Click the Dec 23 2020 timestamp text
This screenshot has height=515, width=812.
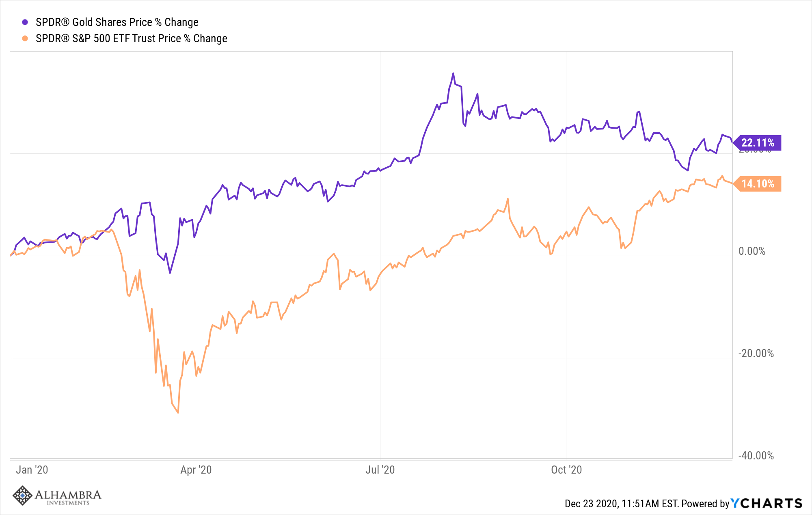pos(621,504)
